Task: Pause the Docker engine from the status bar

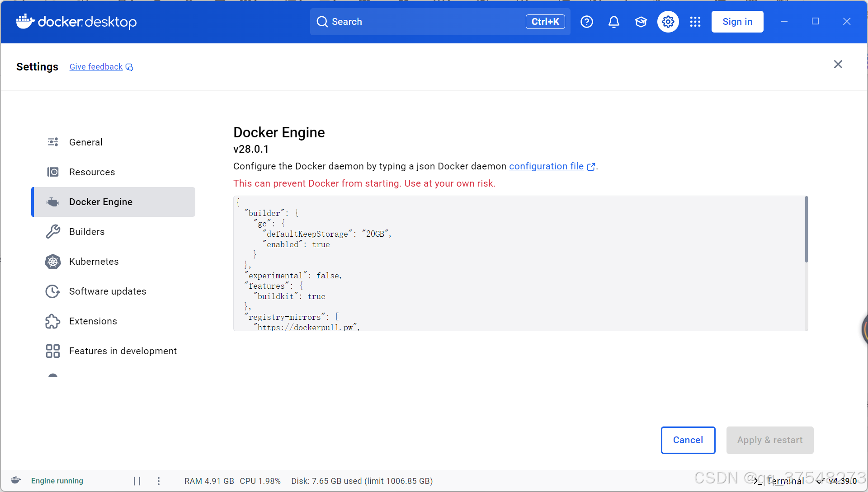Action: (137, 481)
